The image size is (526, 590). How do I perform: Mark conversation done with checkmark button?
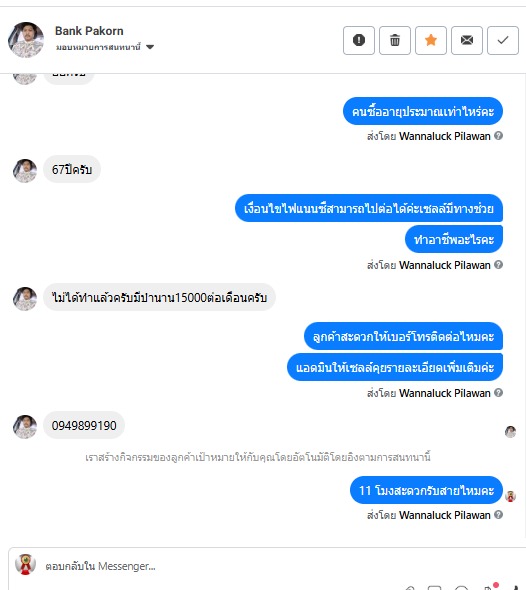(503, 40)
